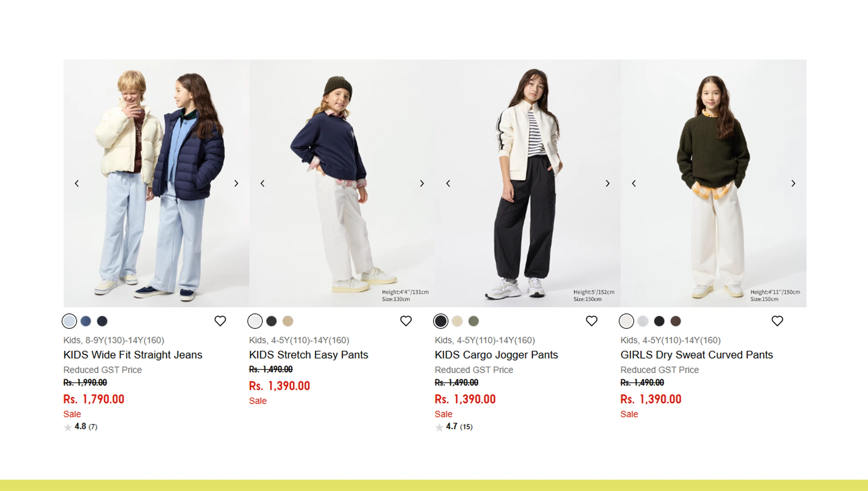Pick olive green swatch for Cargo Jogger Pants

tap(473, 321)
